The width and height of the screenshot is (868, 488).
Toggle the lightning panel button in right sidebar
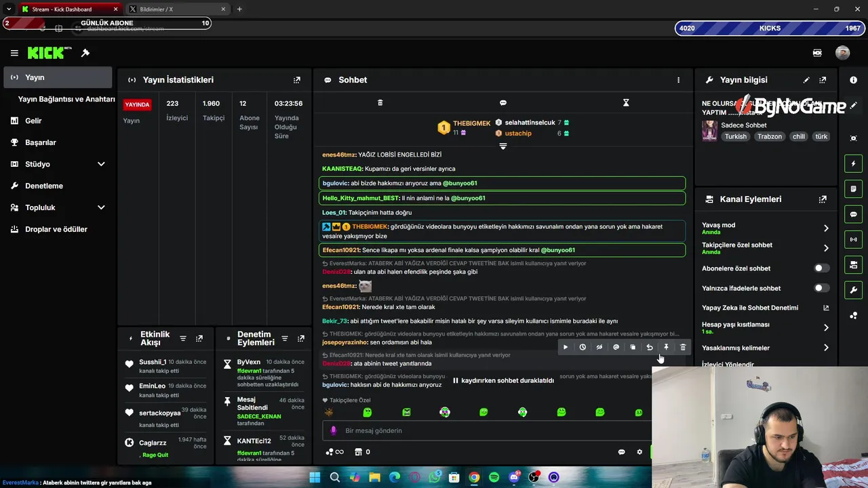(x=853, y=163)
